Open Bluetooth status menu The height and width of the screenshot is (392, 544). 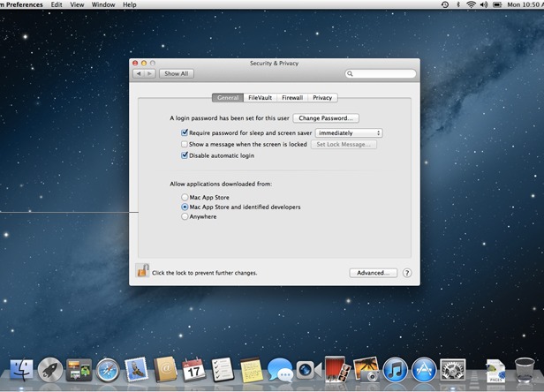click(458, 4)
